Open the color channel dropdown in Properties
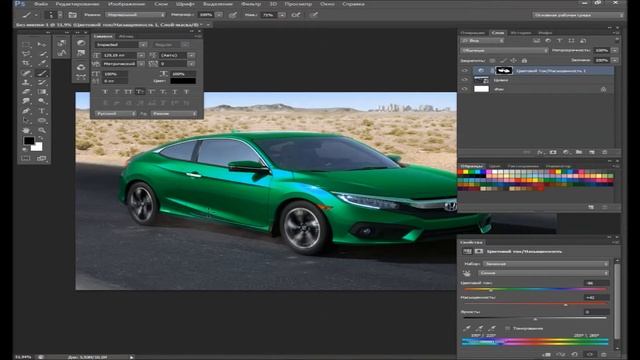This screenshot has height=360, width=640. 544,273
